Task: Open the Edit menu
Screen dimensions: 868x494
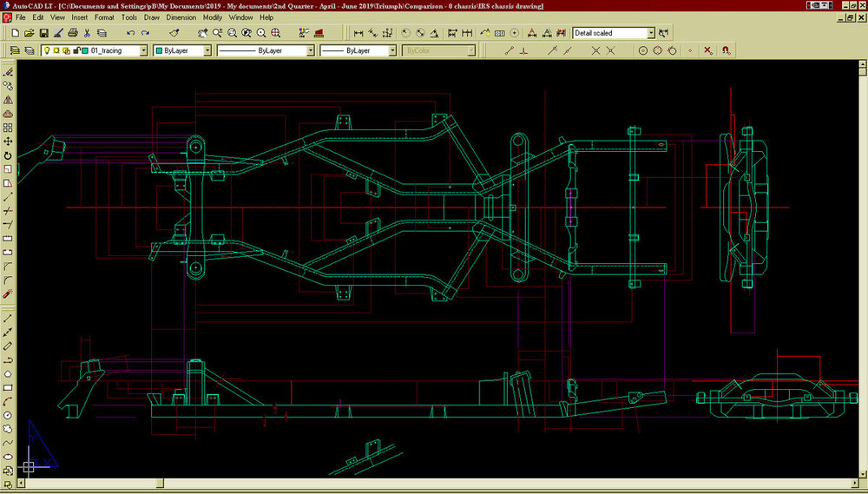Action: click(37, 17)
